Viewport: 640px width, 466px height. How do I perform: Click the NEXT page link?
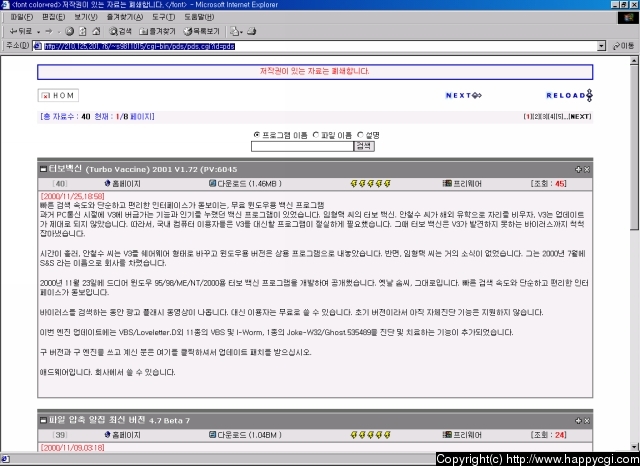click(x=464, y=95)
